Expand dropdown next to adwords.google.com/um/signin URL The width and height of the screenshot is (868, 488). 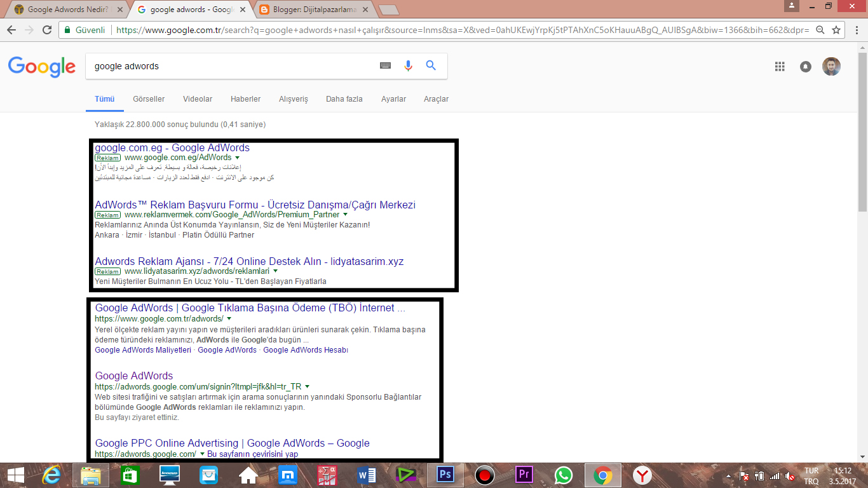tap(307, 386)
